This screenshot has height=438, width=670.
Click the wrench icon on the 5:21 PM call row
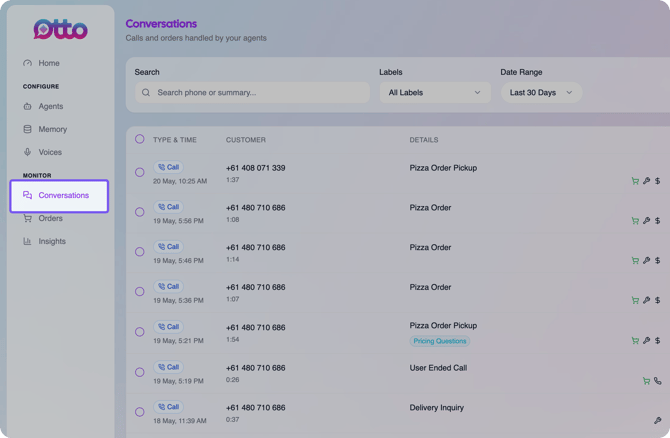646,340
